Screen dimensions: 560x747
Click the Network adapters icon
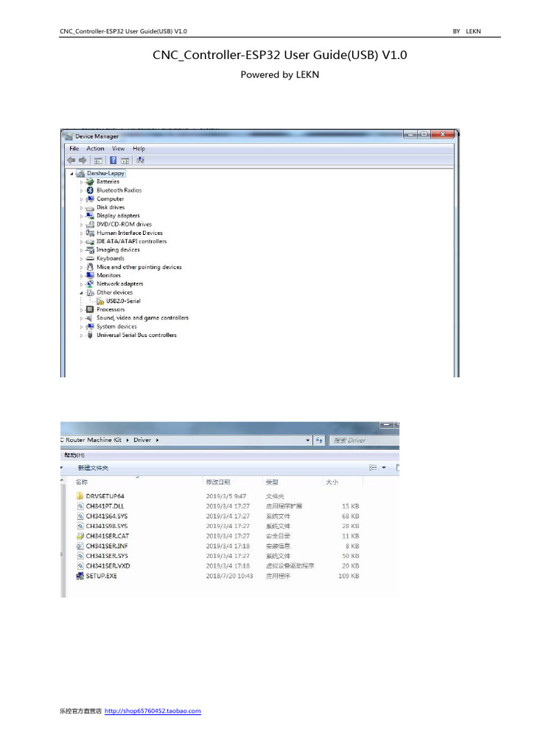(x=90, y=284)
